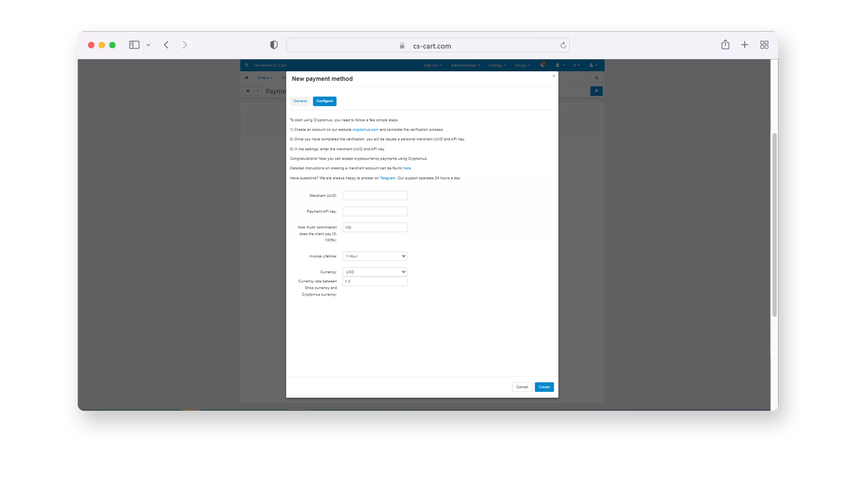The height and width of the screenshot is (488, 868).
Task: Show Safari tab overview grid
Action: coord(764,45)
